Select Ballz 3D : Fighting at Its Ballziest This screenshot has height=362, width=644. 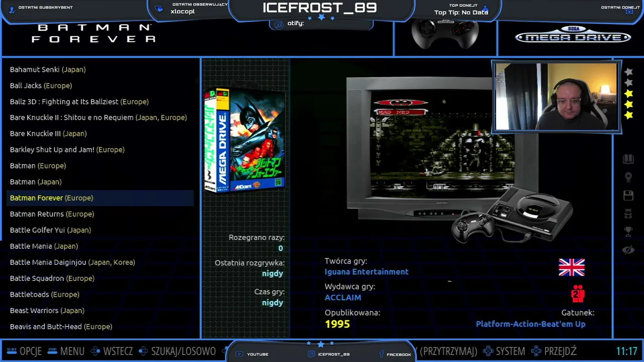79,102
